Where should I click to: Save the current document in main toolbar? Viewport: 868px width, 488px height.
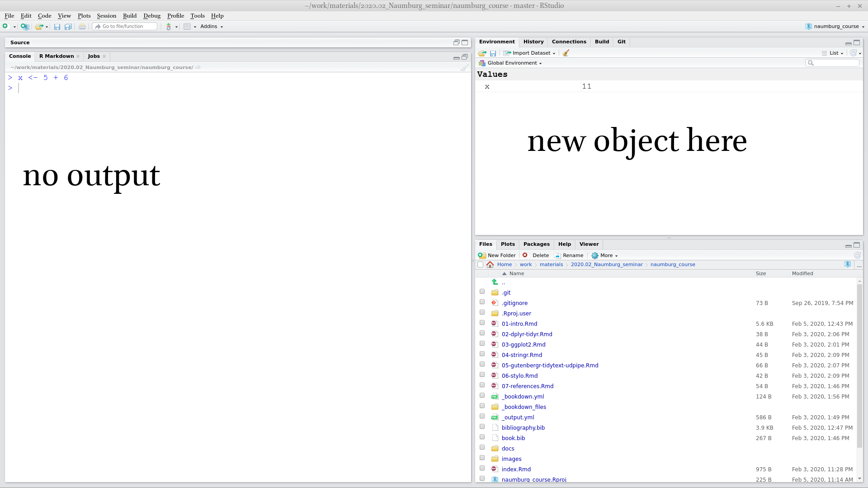(x=57, y=27)
